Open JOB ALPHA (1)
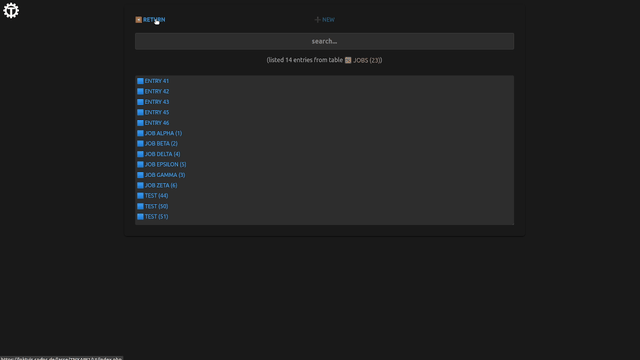 point(163,133)
